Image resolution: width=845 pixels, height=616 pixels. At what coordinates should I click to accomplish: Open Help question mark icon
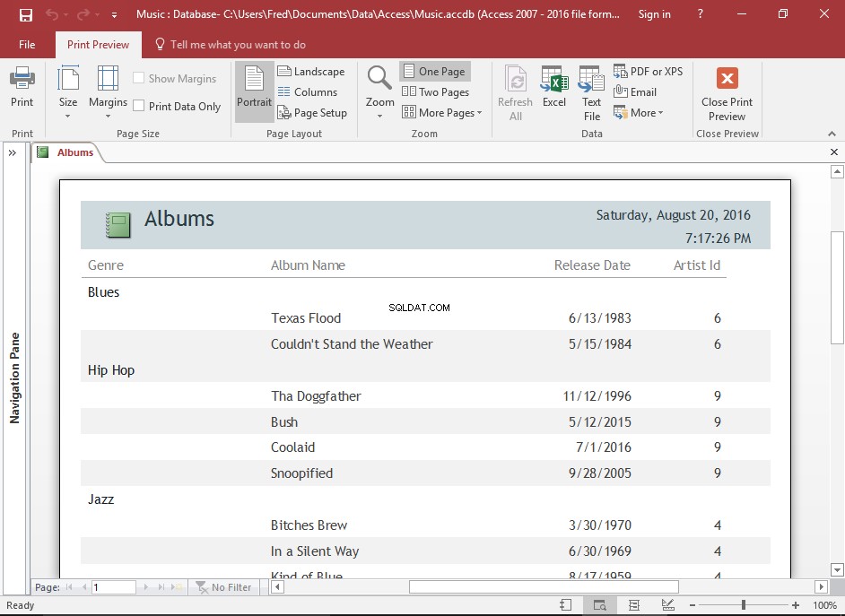coord(700,14)
